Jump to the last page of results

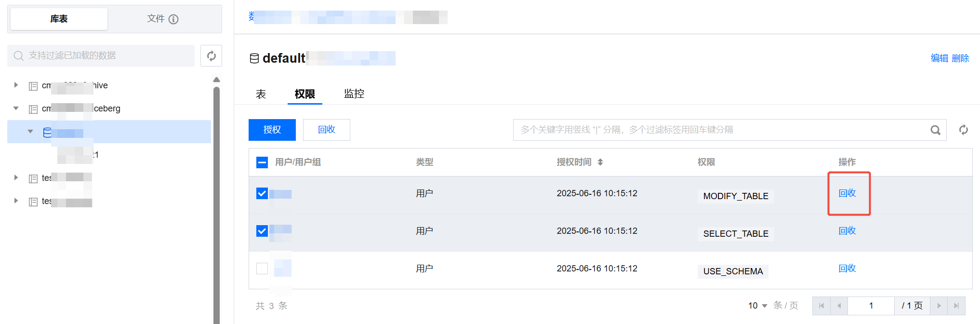pos(956,306)
